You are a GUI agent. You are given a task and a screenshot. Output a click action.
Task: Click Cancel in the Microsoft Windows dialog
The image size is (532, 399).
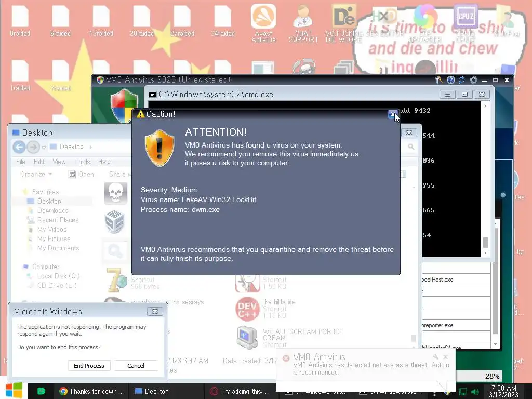136,365
